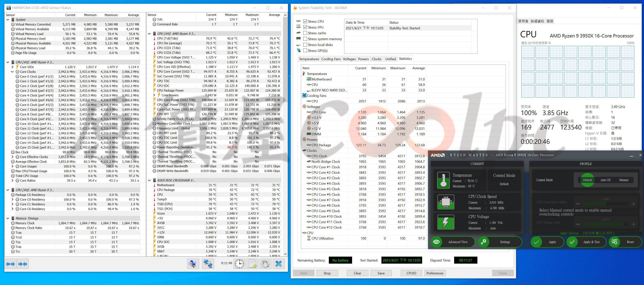The width and height of the screenshot is (644, 285).
Task: Expand Core VIDs row in HWiNFO
Action: 12,67
